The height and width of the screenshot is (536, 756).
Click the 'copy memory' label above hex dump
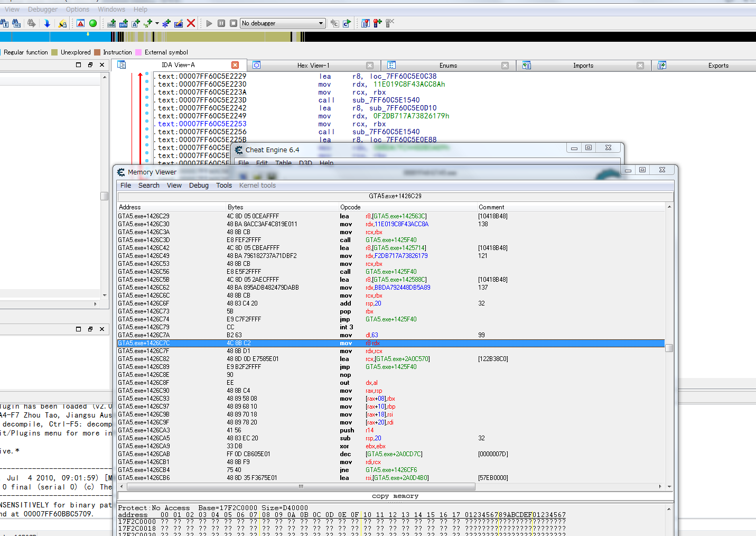point(395,496)
